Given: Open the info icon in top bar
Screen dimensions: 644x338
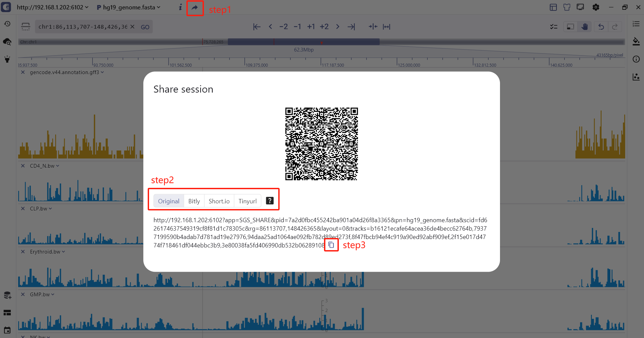Looking at the screenshot, I should pyautogui.click(x=180, y=7).
